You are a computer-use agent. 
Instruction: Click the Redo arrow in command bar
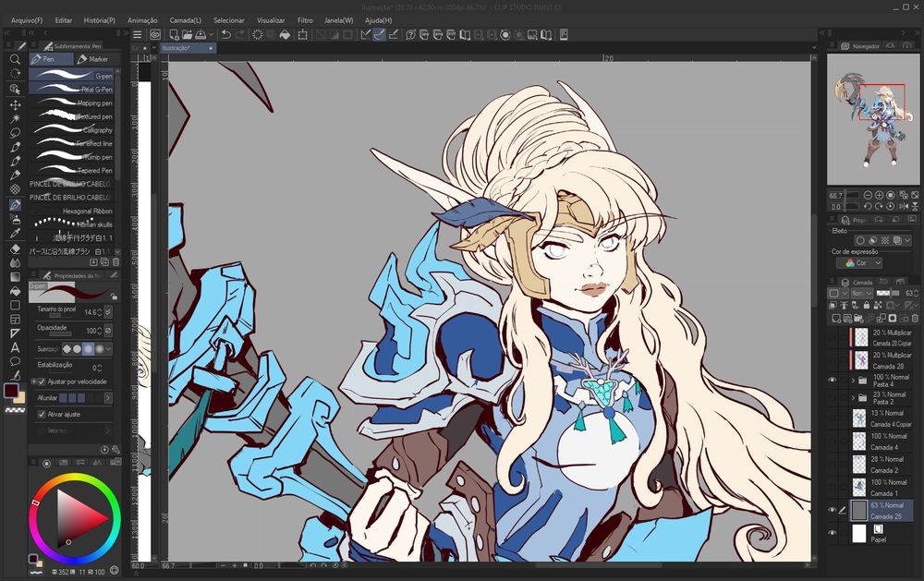click(x=239, y=35)
